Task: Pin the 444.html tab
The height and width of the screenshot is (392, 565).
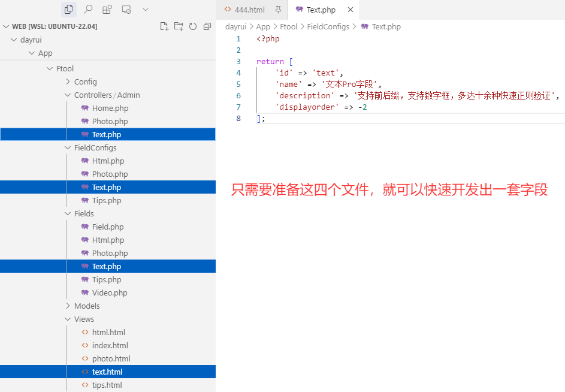Action: [278, 10]
